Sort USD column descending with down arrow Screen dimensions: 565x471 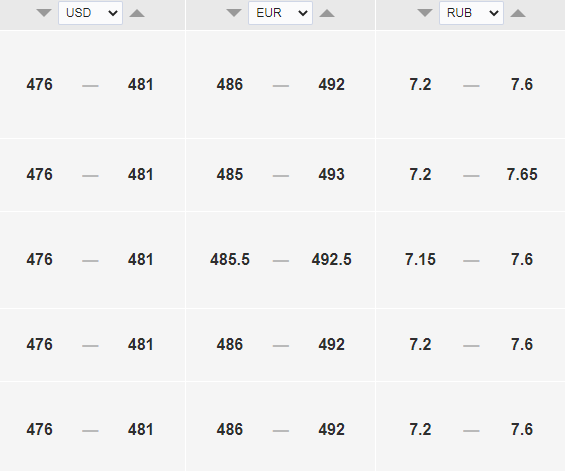pos(44,13)
